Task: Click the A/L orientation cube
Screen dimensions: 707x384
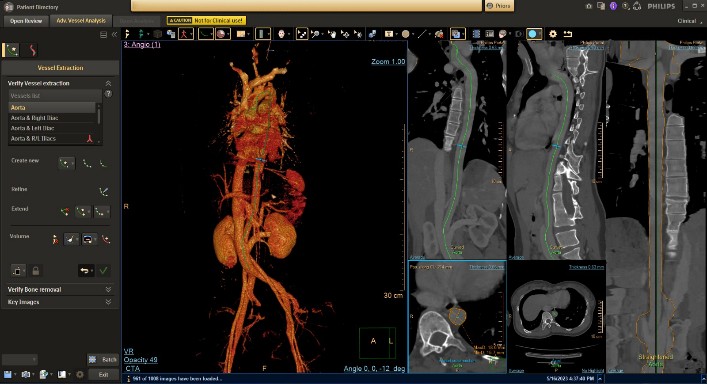Action: pos(377,343)
